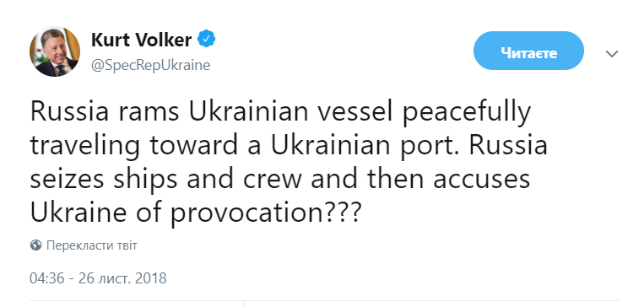Toggle the blue Читаєте following button
644x307 pixels.
click(528, 51)
